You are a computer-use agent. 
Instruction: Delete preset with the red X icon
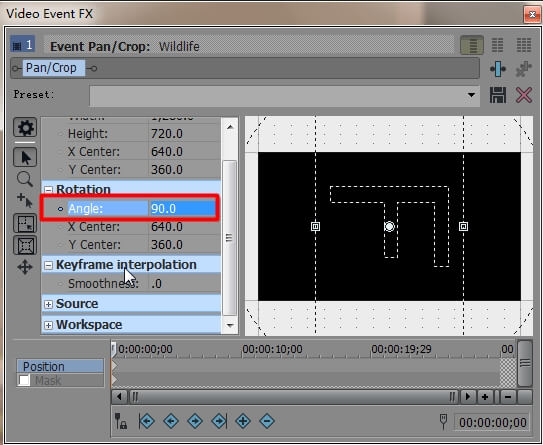[x=524, y=95]
